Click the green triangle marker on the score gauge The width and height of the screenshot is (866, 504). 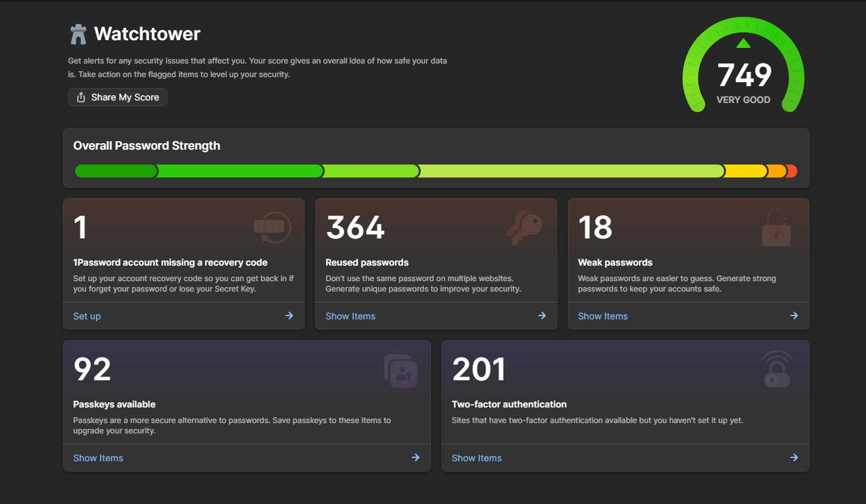click(743, 43)
